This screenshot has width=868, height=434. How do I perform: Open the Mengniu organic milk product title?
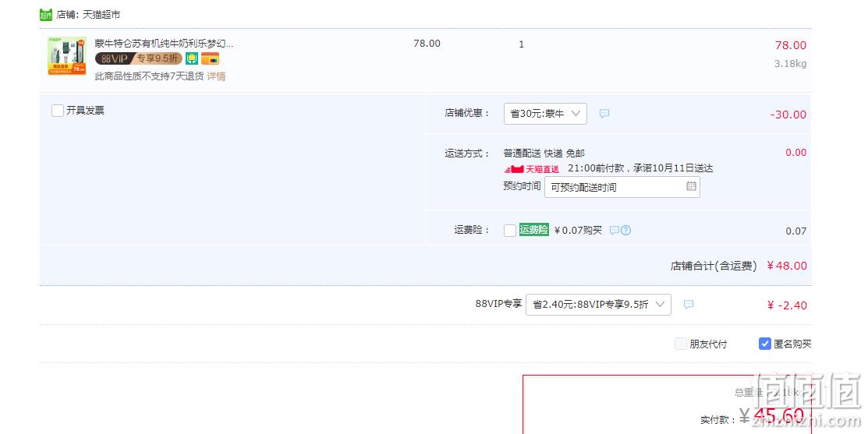point(164,43)
